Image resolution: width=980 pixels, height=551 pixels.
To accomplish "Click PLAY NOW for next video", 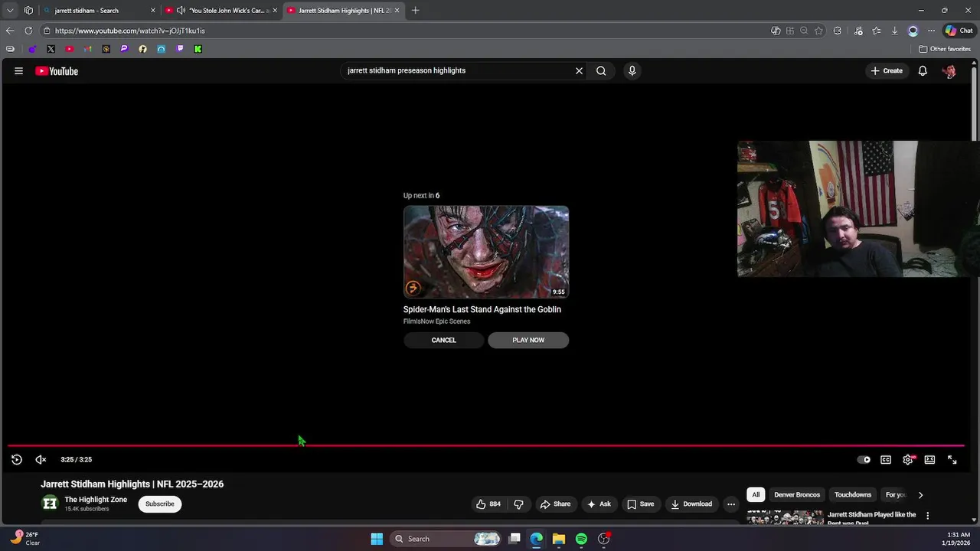I will click(528, 340).
